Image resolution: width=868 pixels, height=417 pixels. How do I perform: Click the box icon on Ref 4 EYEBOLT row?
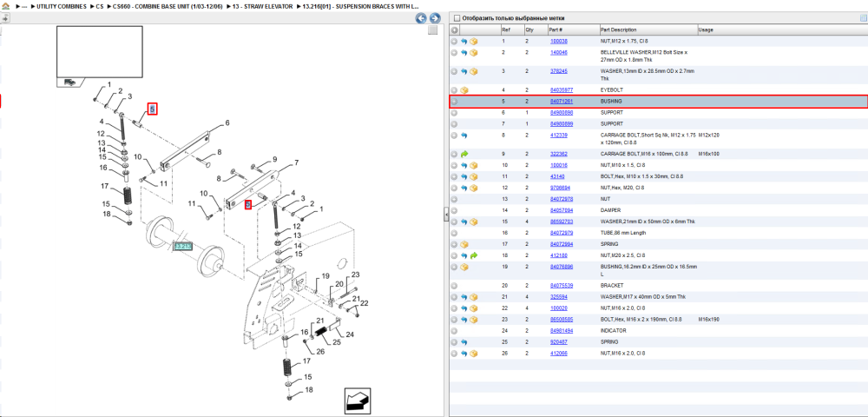pyautogui.click(x=464, y=90)
